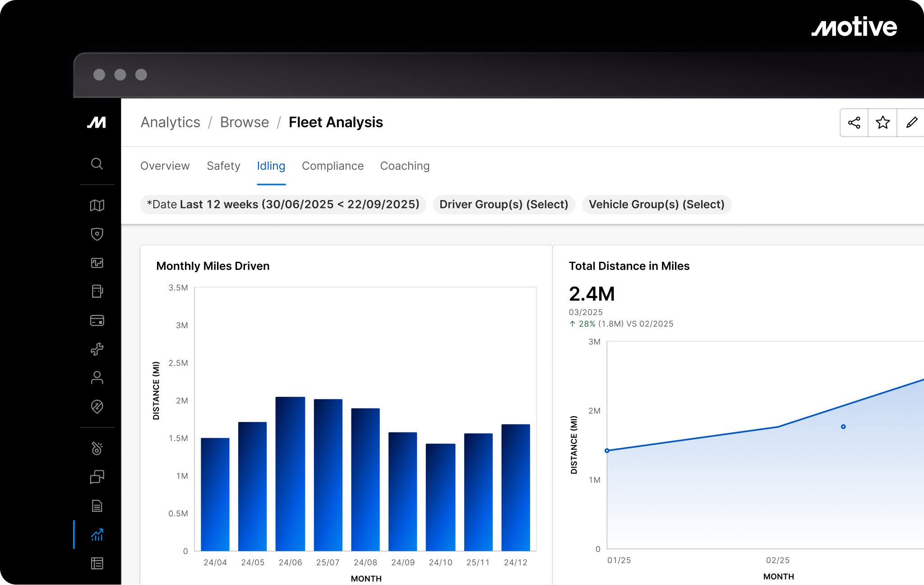Open Driver Group(s) select filter

pos(504,204)
